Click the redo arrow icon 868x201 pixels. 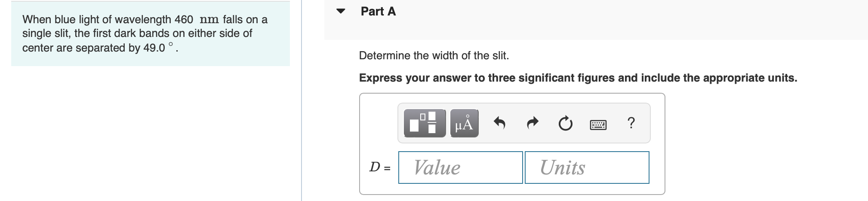pos(532,124)
